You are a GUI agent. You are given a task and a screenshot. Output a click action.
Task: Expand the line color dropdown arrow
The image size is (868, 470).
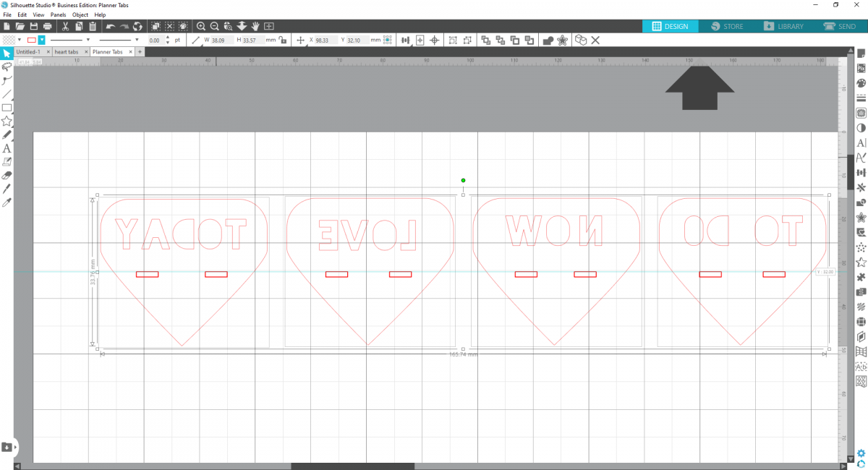[x=42, y=40]
